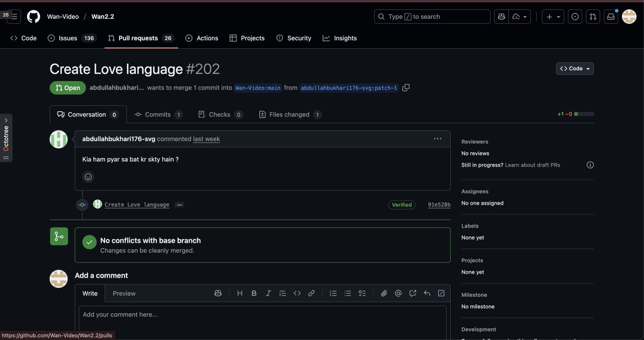Switch to the comment Preview tab
644x340 pixels.
point(124,293)
